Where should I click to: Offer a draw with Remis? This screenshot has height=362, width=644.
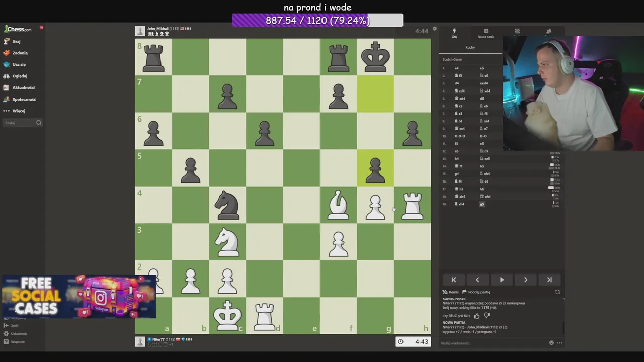[x=451, y=292]
